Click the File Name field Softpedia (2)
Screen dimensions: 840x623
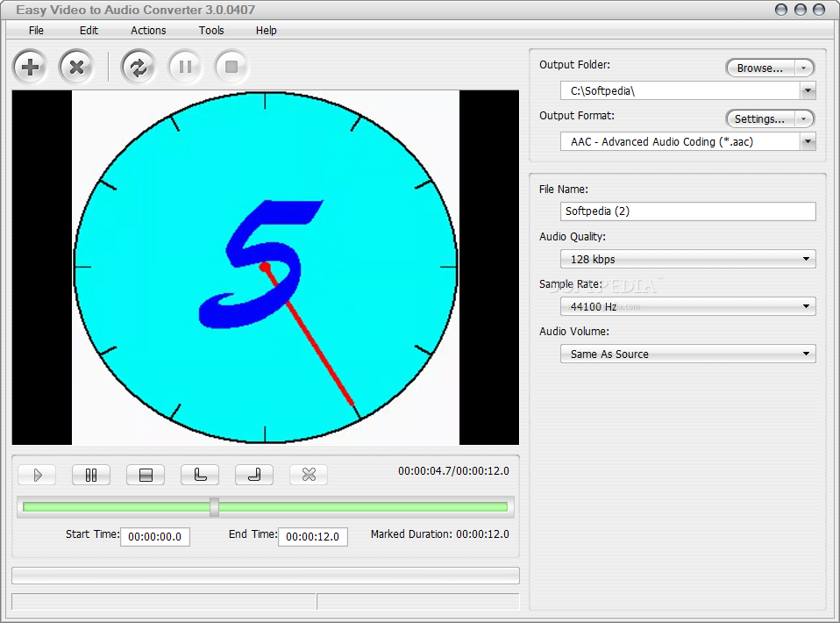click(x=687, y=211)
